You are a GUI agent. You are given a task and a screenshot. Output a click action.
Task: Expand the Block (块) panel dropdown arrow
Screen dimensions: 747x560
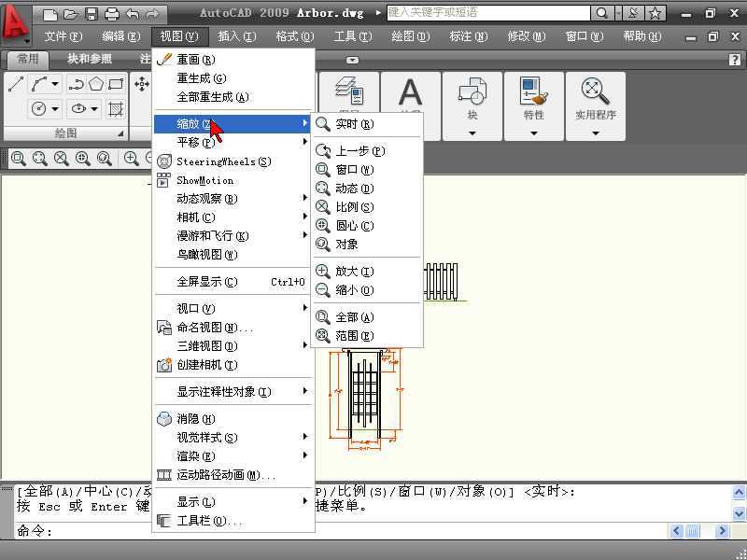pos(472,133)
